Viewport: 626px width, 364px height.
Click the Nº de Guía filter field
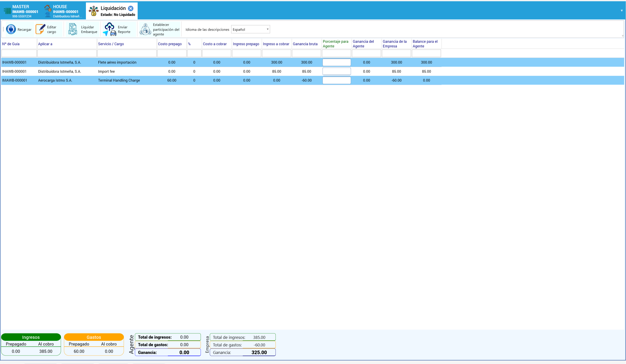tap(19, 53)
